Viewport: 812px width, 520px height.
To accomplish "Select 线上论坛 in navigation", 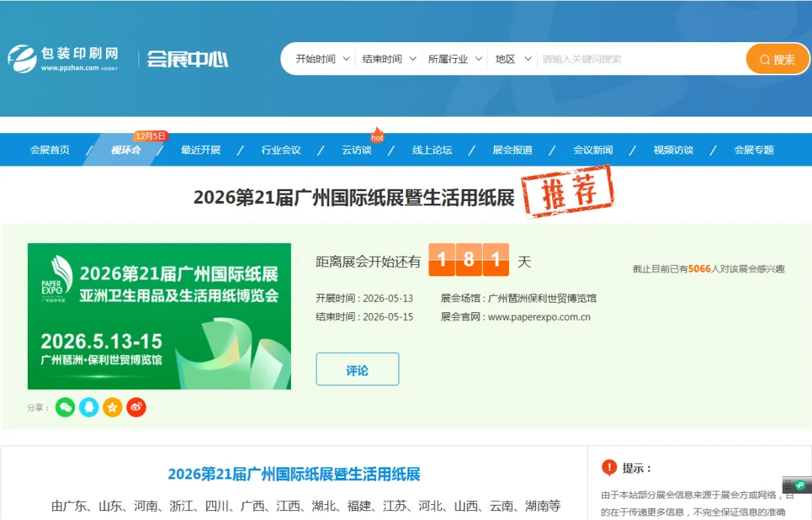I will (x=432, y=150).
